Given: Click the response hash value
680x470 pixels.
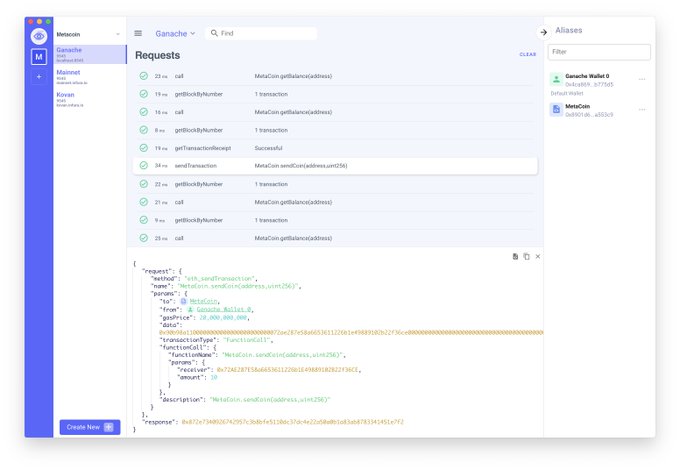Looking at the screenshot, I should point(292,422).
